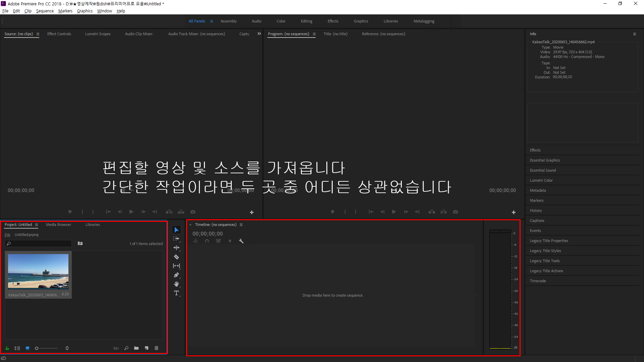Switch to the Editing workspace tab
644x362 pixels.
coord(306,21)
